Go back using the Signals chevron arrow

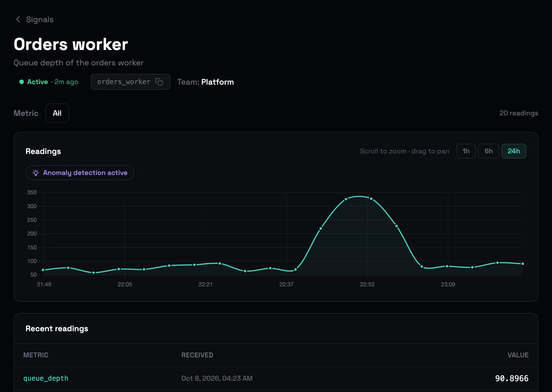(18, 19)
